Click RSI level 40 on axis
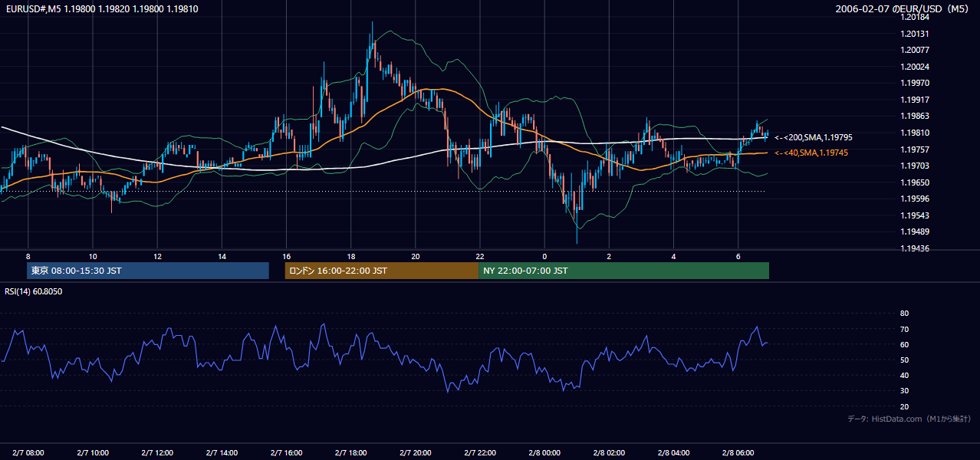This screenshot has height=460, width=980. pyautogui.click(x=904, y=375)
